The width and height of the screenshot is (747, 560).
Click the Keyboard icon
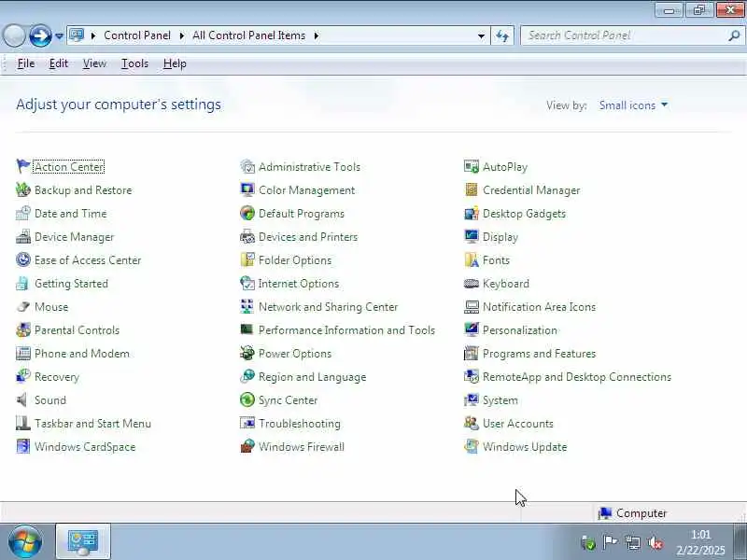pyautogui.click(x=472, y=283)
